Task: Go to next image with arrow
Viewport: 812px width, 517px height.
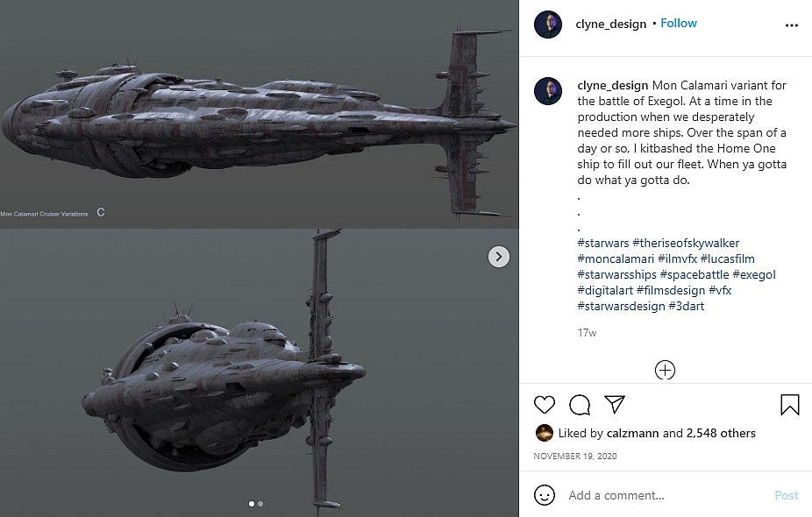Action: coord(499,257)
